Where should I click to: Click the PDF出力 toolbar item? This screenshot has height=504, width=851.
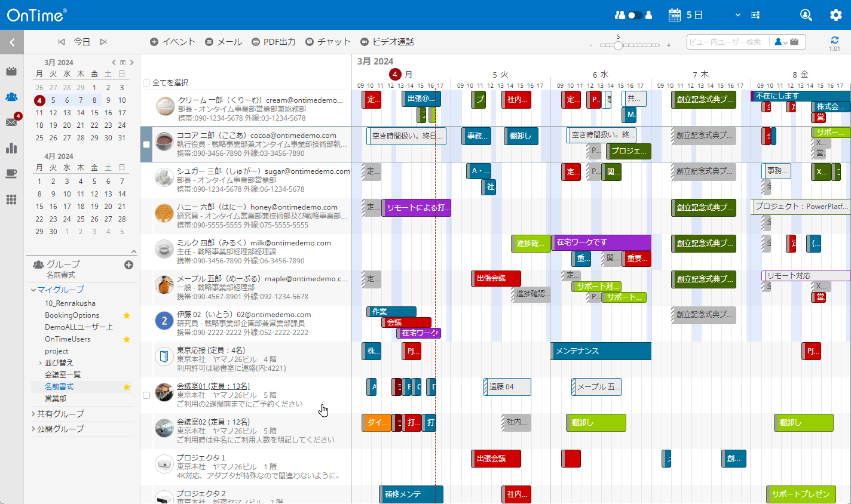[274, 42]
